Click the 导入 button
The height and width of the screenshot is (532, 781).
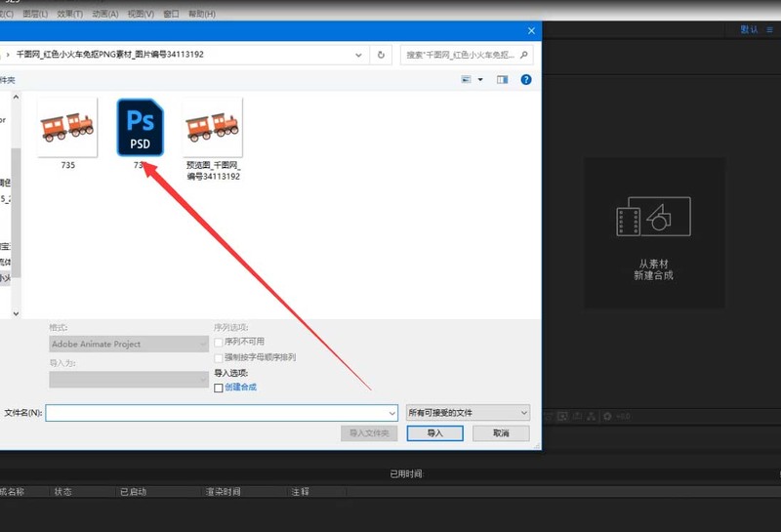point(434,433)
